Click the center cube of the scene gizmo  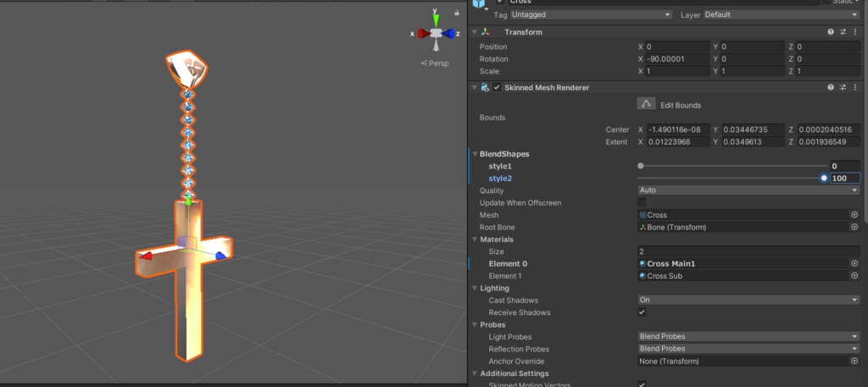(x=437, y=33)
